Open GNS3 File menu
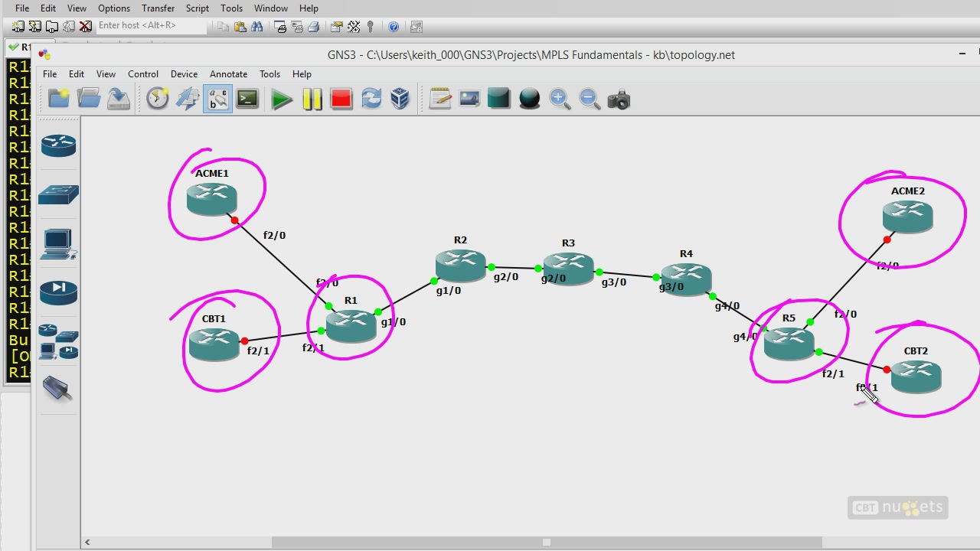Screen dimensions: 980x551 [x=50, y=74]
